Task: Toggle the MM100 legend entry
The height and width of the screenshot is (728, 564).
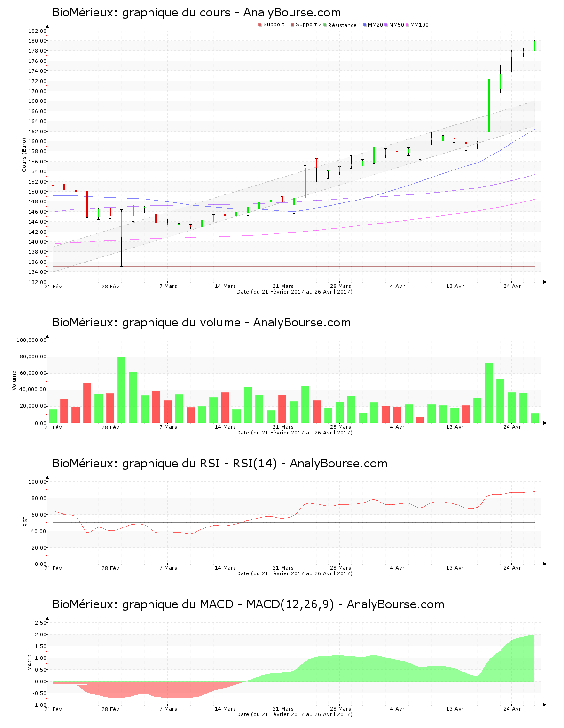Action: tap(419, 25)
